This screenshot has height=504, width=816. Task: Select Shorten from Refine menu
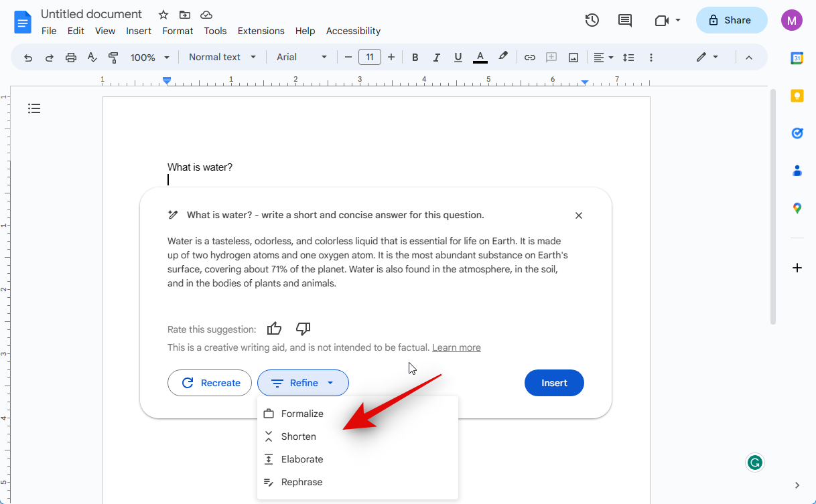coord(298,436)
